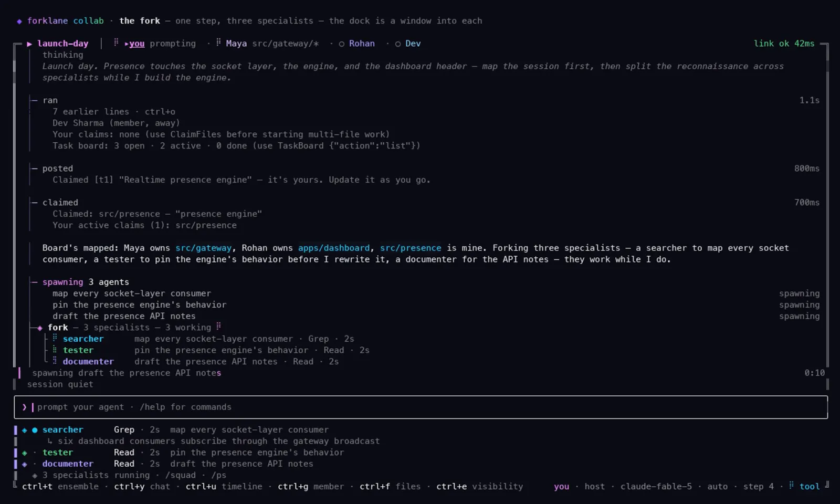Expand '7 earlier lines · ctrl+o'
This screenshot has height=504, width=840.
pos(114,112)
